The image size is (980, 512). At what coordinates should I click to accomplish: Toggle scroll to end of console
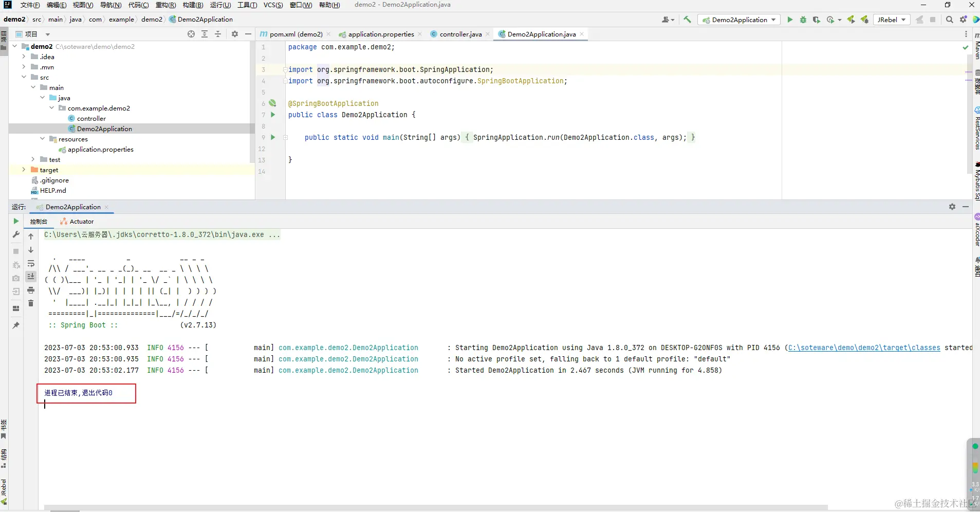pos(31,277)
